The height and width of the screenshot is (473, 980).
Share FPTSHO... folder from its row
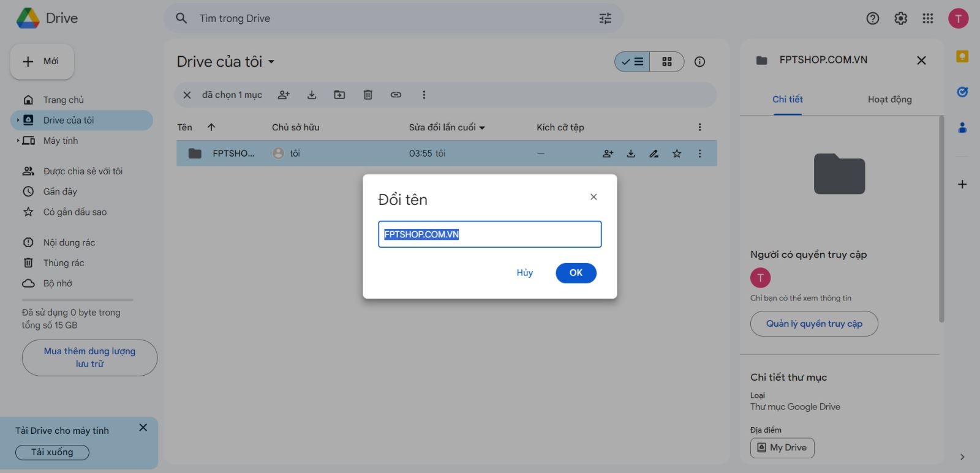click(x=608, y=154)
